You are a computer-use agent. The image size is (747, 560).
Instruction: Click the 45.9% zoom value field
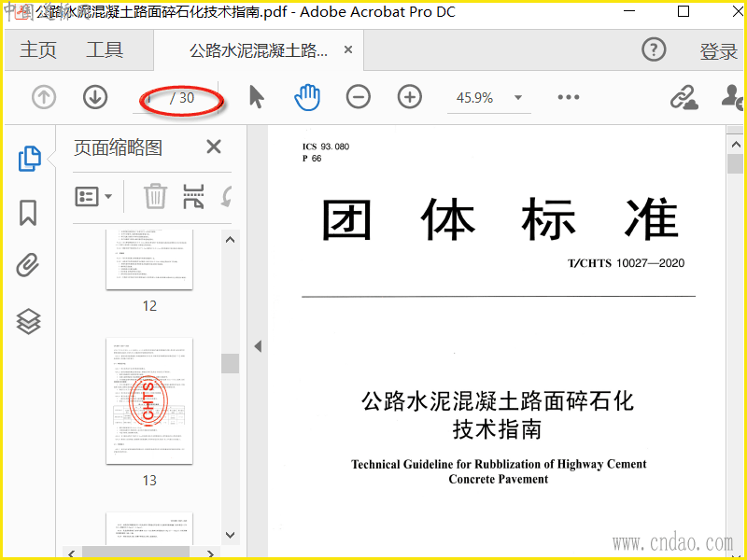click(x=474, y=98)
